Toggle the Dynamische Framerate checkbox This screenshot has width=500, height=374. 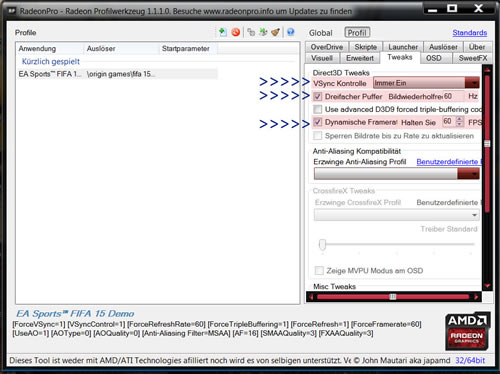tap(318, 122)
